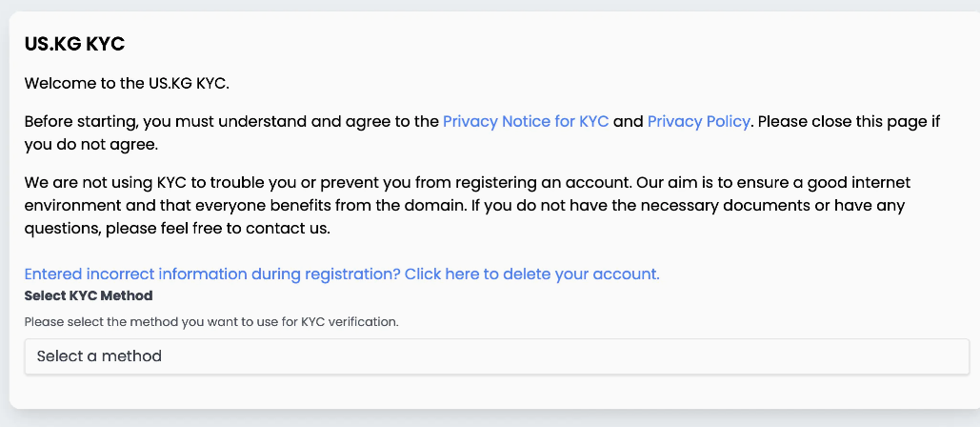The height and width of the screenshot is (427, 980).
Task: Open the Privacy Policy link
Action: [x=699, y=122]
